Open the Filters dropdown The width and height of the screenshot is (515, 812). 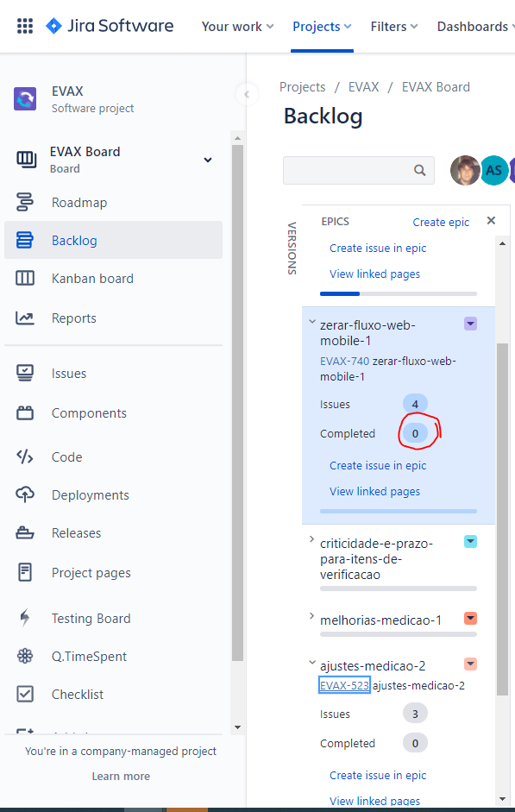pos(394,27)
